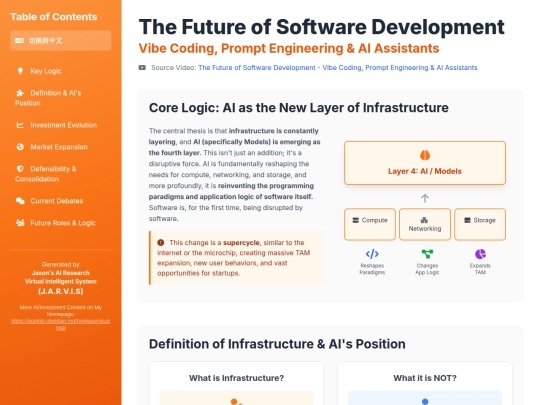
Task: Click the code brackets Reshapes Paradigms icon
Action: 372,254
